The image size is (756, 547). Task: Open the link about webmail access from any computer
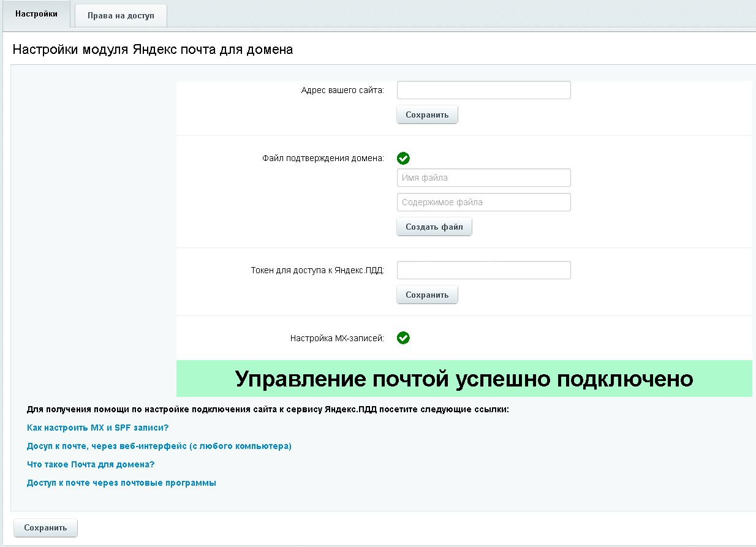(158, 447)
